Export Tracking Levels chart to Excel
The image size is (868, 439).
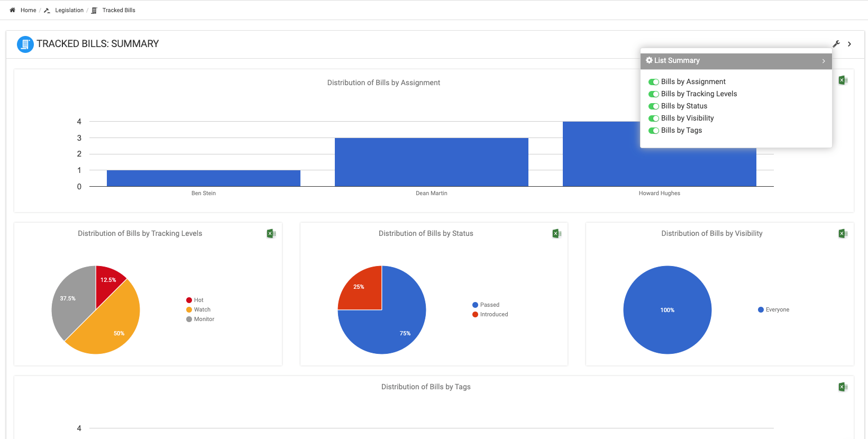[x=271, y=233]
